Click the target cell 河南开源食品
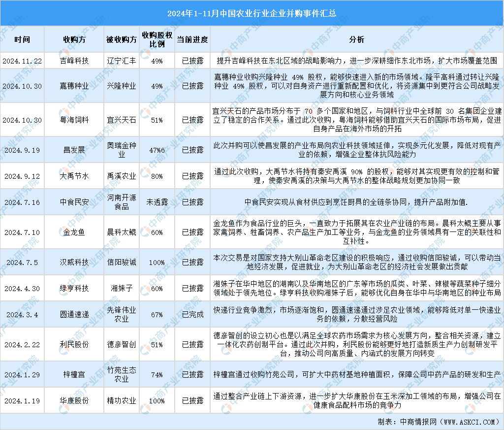504x430 pixels. [x=122, y=202]
